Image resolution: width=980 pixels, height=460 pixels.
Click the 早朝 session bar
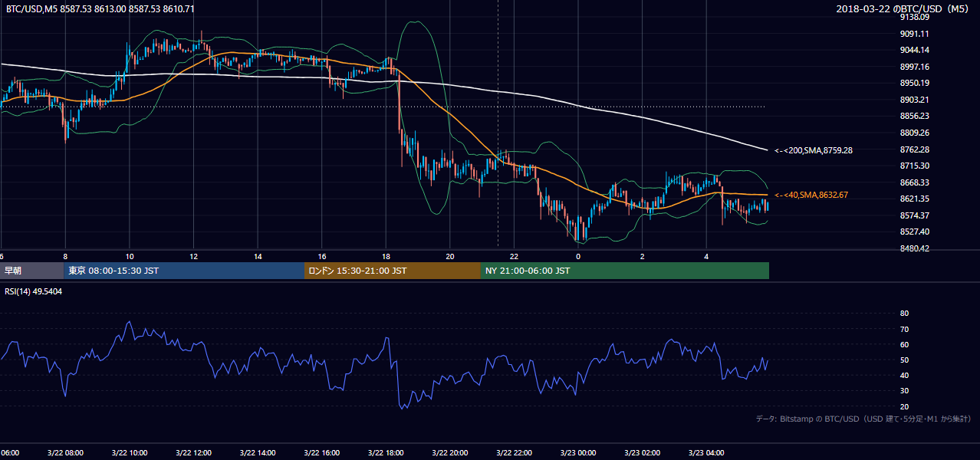click(x=31, y=271)
